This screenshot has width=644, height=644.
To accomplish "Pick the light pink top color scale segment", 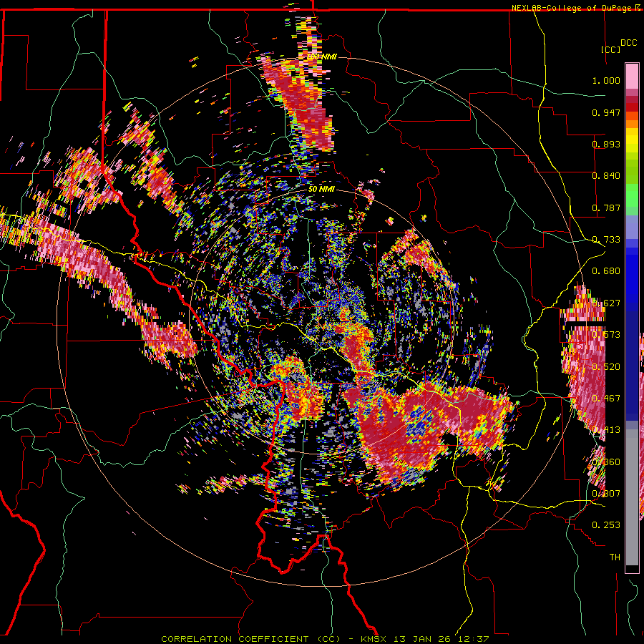I will pyautogui.click(x=632, y=77).
